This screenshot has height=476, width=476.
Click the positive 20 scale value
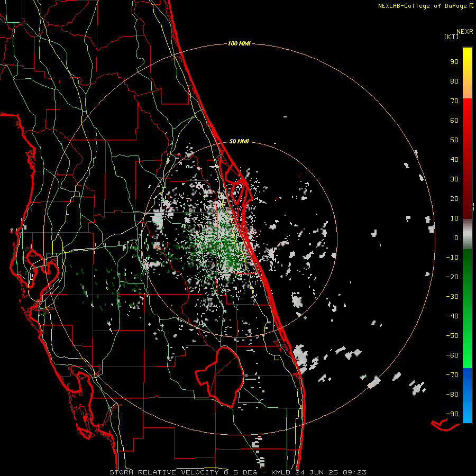[x=454, y=199]
